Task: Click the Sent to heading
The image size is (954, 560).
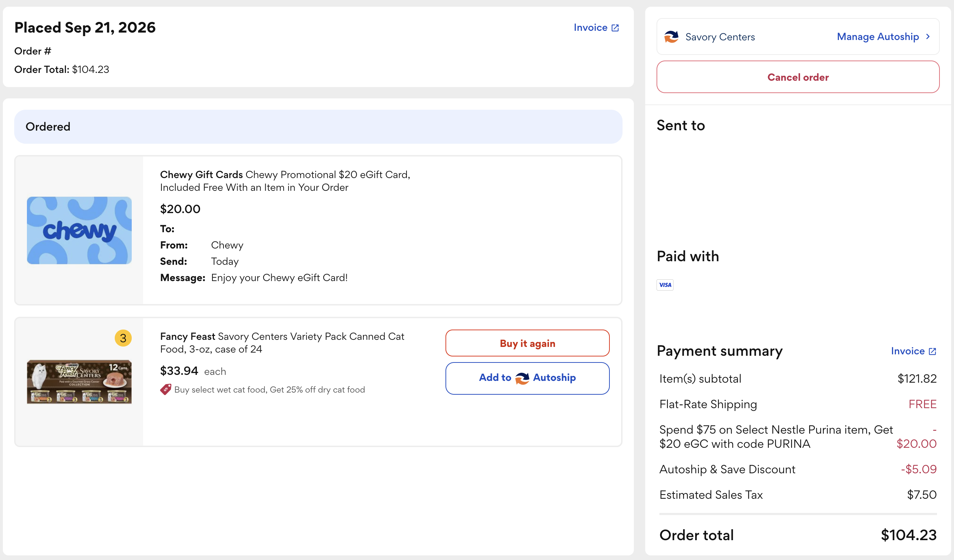Action: [681, 125]
